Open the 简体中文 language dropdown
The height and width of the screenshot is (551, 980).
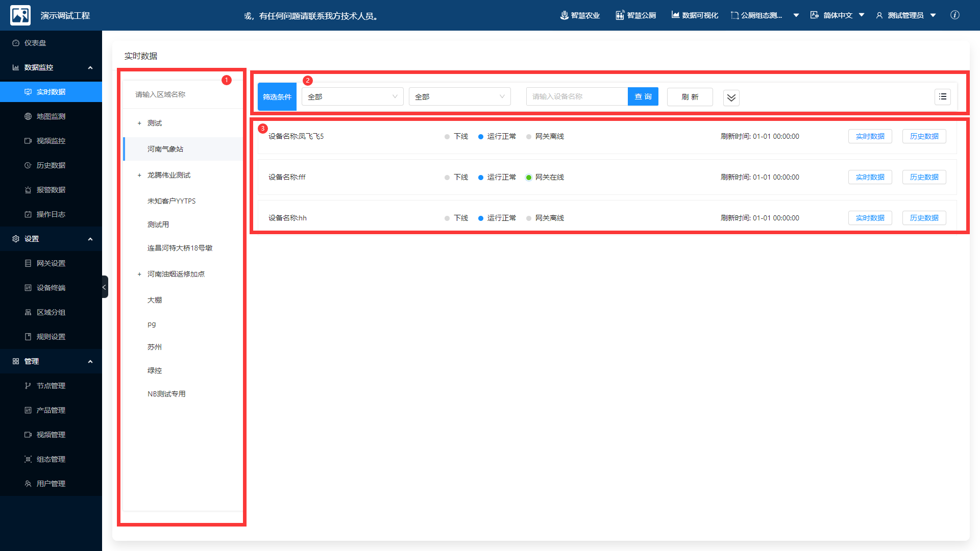[838, 15]
